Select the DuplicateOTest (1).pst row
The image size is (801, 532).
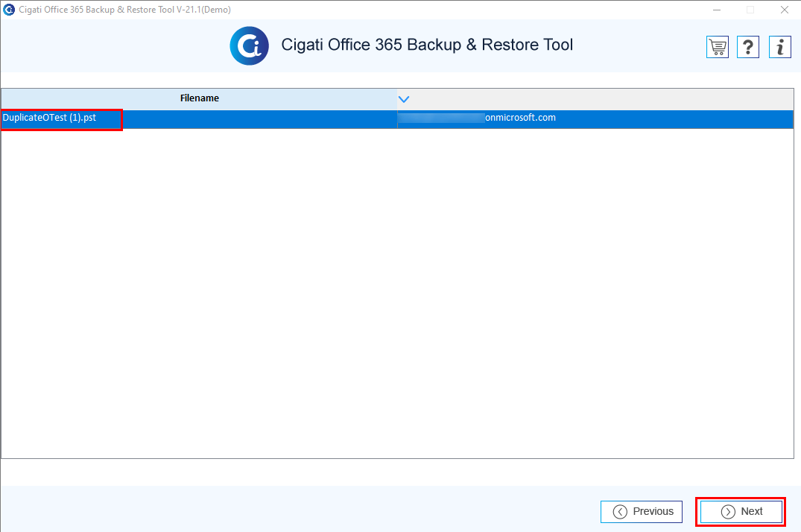[396, 118]
